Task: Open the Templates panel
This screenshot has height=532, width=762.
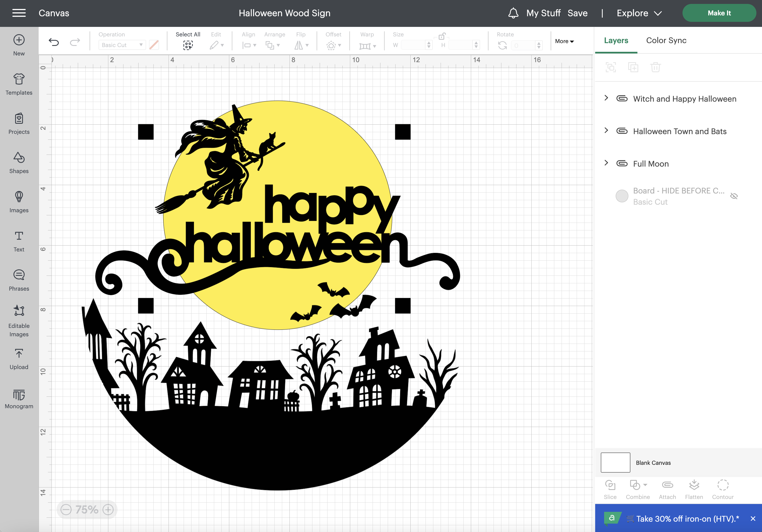Action: [x=19, y=84]
